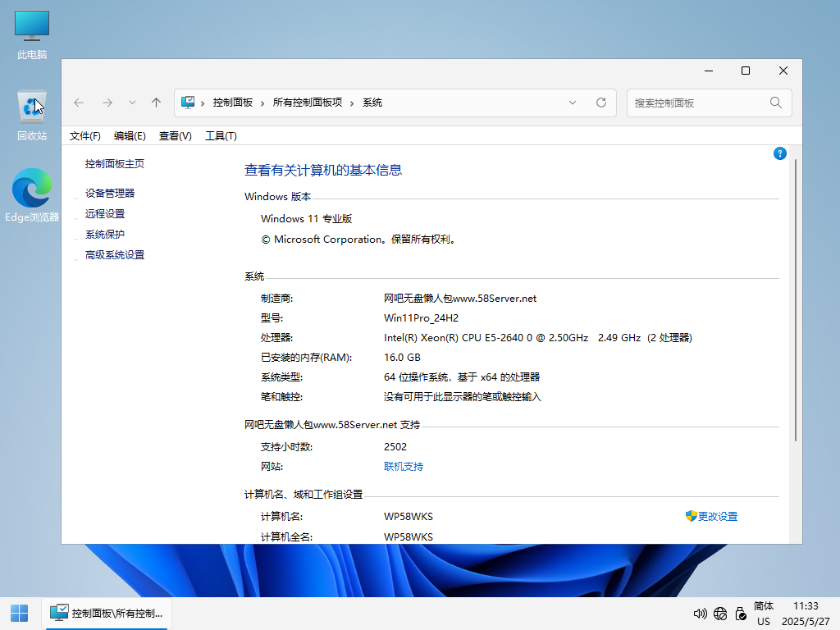Go up one level with the up arrow
This screenshot has width=840, height=630.
156,103
